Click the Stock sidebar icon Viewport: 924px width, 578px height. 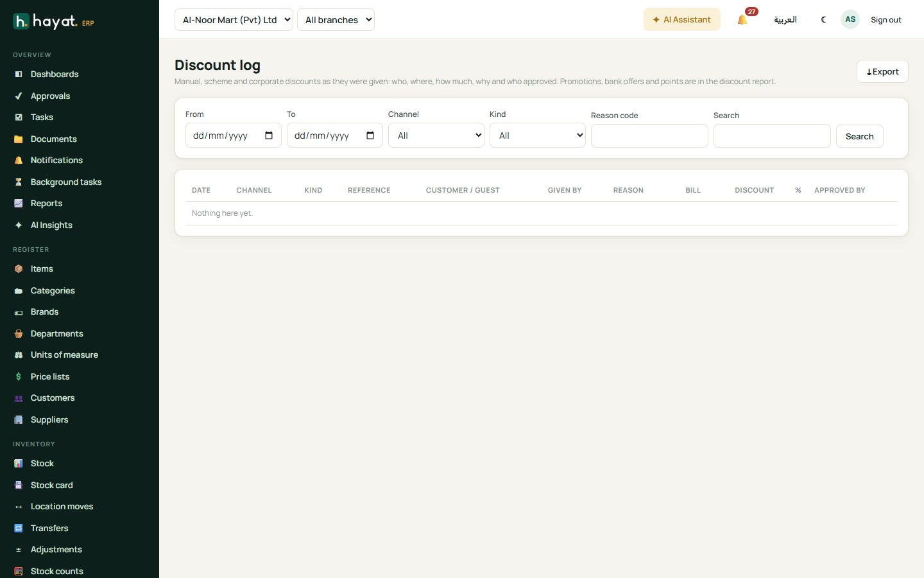(19, 464)
